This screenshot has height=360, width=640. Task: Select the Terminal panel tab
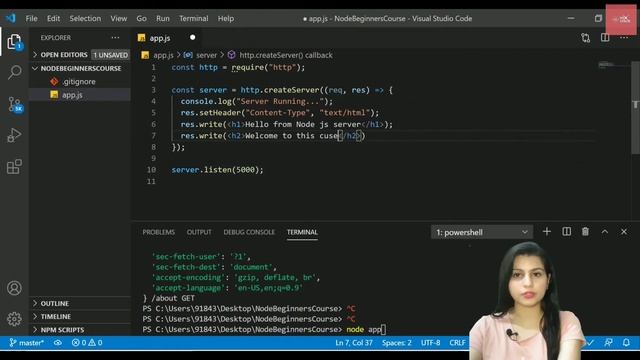click(302, 232)
